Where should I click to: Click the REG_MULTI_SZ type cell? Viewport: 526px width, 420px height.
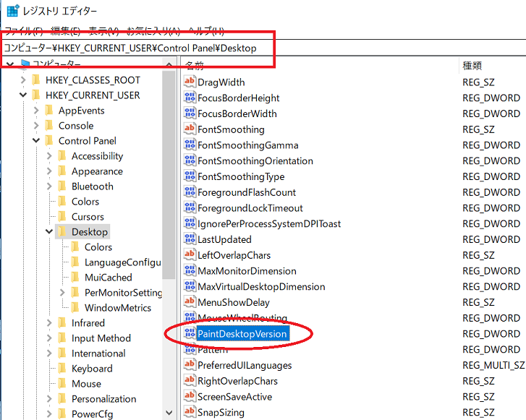(x=493, y=365)
